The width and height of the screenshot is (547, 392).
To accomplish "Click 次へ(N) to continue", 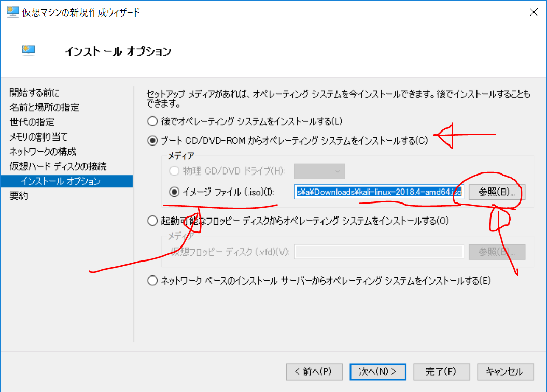I will [377, 371].
